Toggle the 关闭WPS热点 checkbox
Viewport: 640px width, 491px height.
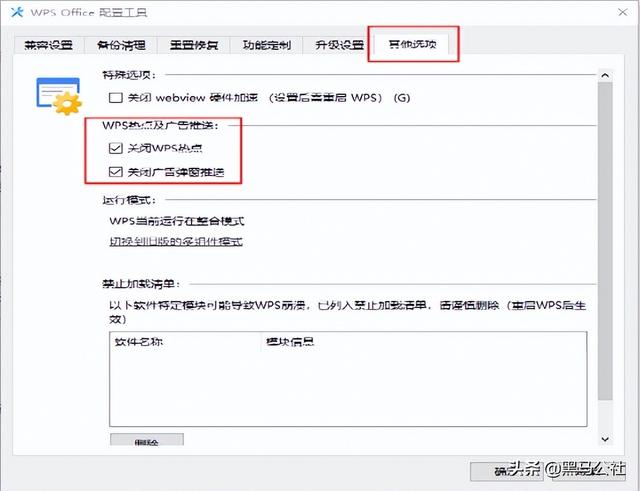click(116, 148)
